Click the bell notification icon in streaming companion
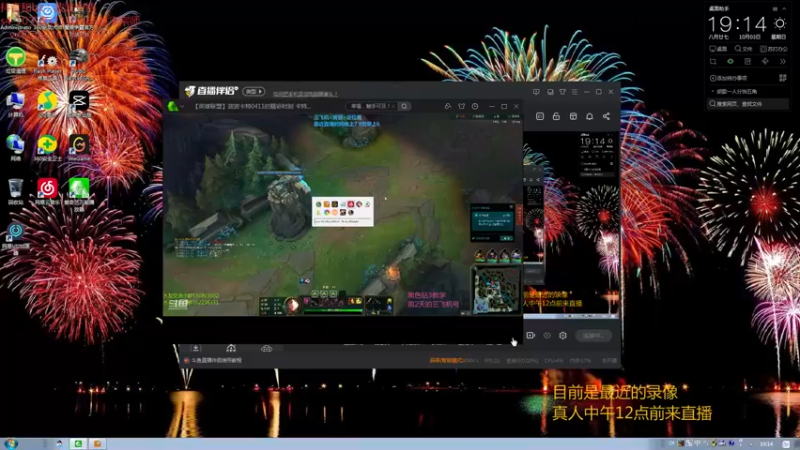This screenshot has height=450, width=800. tap(589, 116)
